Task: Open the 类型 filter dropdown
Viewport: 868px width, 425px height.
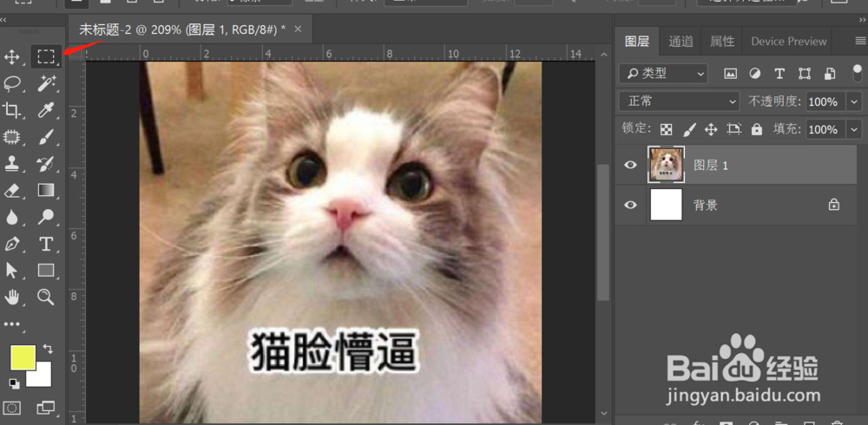Action: point(663,73)
